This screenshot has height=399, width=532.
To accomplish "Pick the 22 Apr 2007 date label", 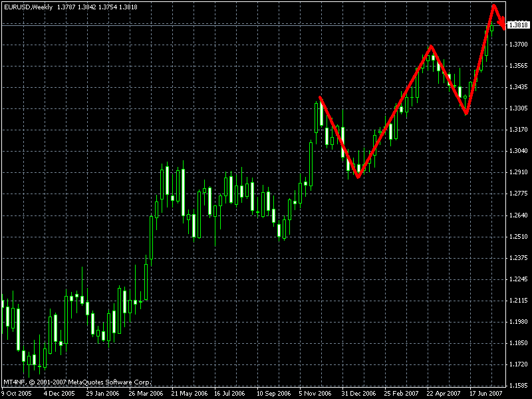I will point(444,394).
